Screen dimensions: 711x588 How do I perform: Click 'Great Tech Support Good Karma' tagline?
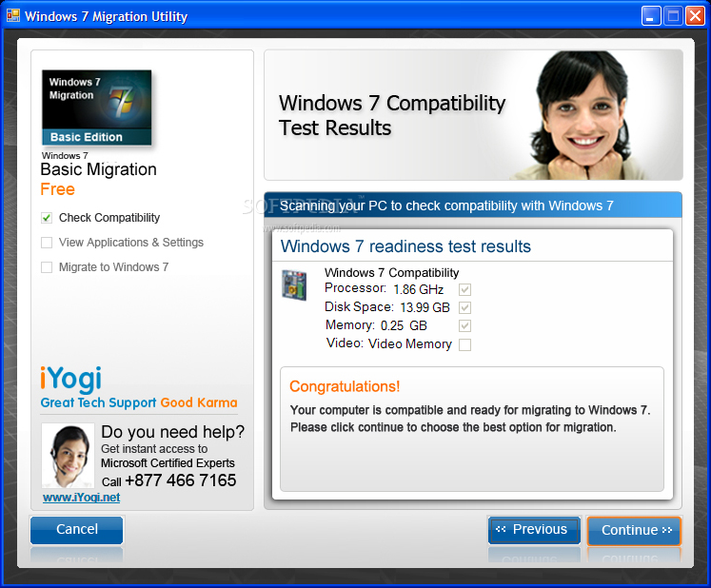pos(139,402)
